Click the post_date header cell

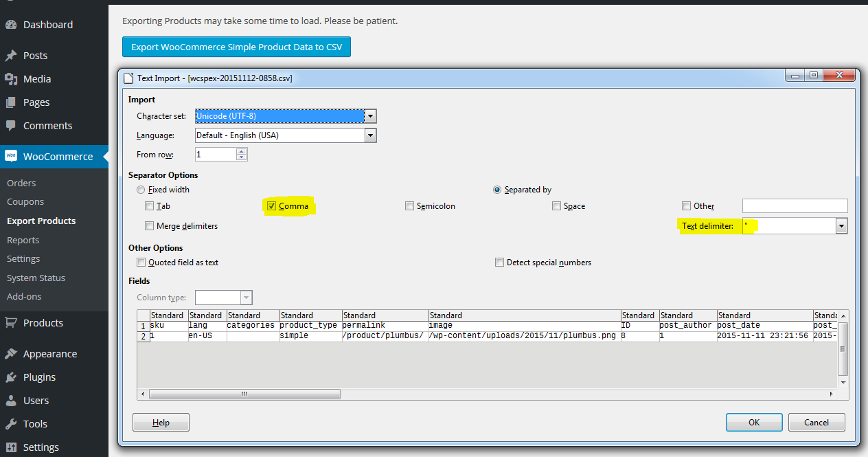tap(764, 326)
